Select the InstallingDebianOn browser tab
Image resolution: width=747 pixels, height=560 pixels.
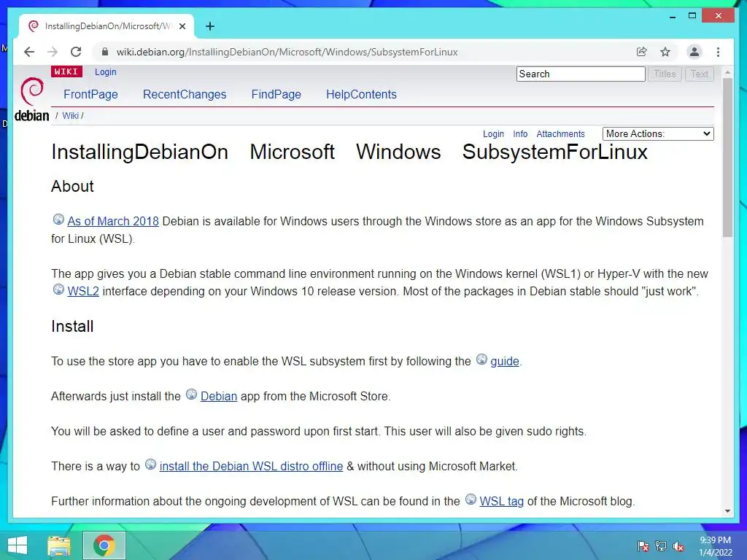click(107, 26)
